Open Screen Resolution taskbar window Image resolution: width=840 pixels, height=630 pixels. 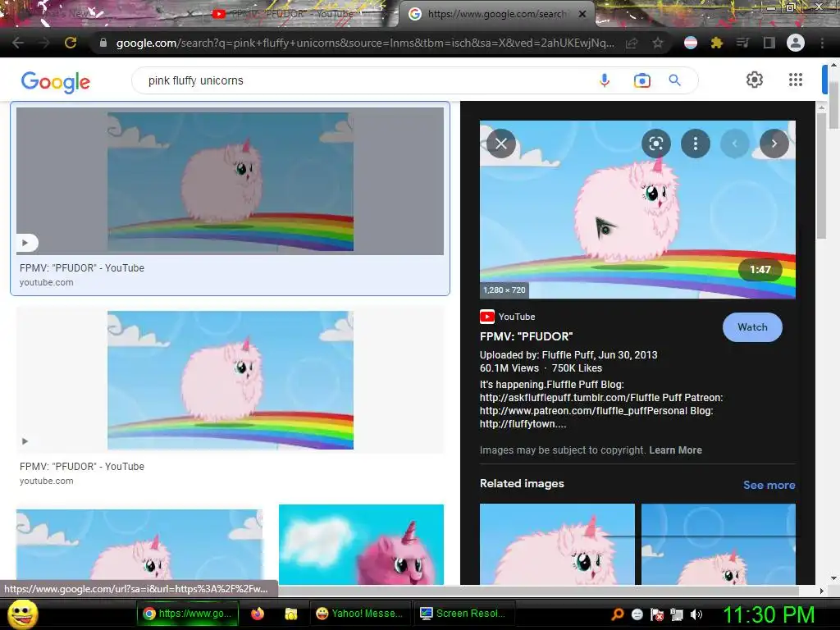tap(464, 614)
